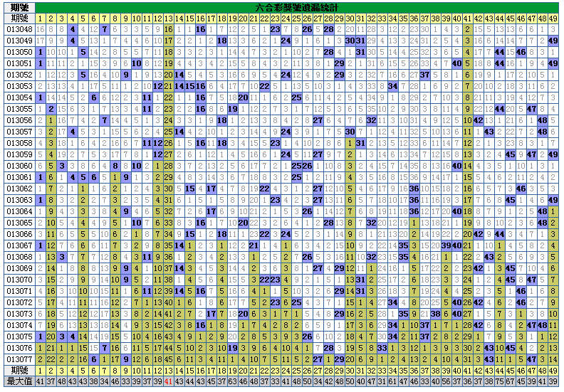Click row label 013048
Screen dimensions: 564x392
(19, 29)
